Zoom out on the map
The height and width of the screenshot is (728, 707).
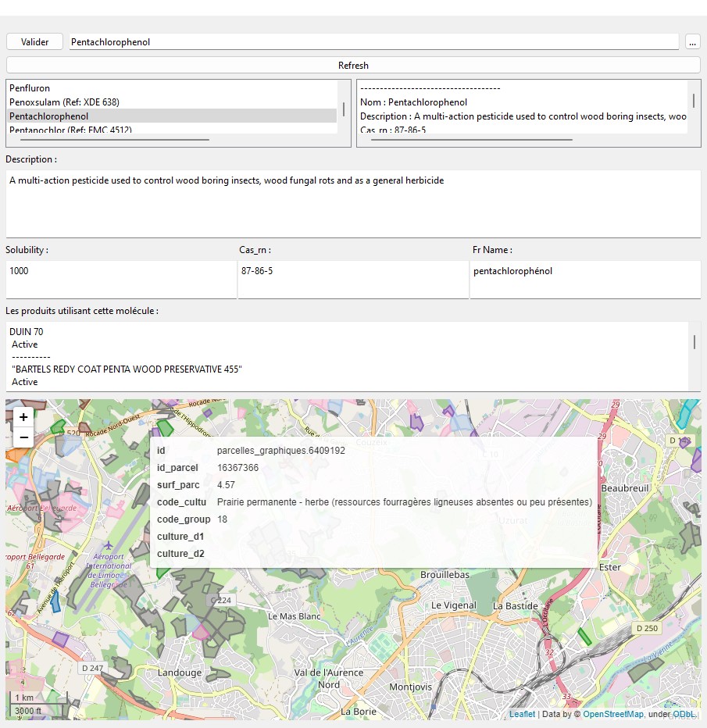click(x=23, y=437)
